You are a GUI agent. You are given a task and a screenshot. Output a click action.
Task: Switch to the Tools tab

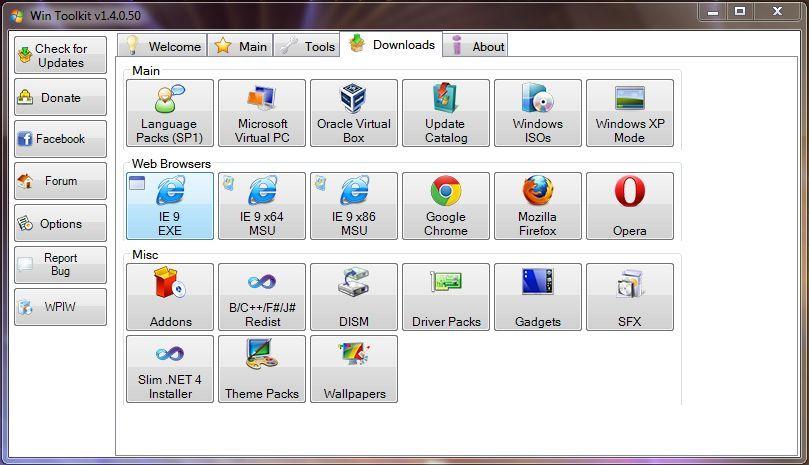point(306,45)
